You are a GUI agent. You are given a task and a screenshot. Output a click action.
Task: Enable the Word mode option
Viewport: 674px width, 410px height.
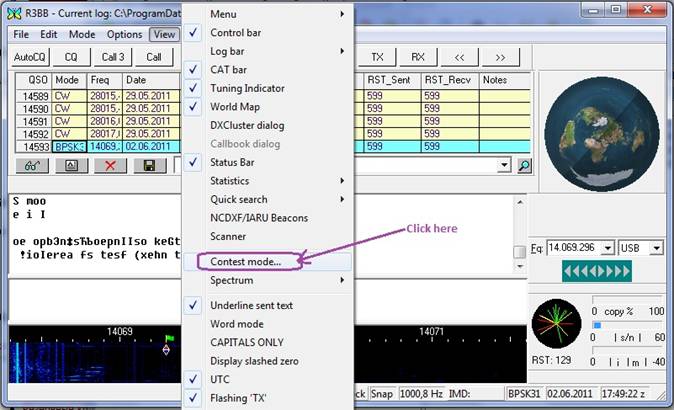tap(236, 324)
